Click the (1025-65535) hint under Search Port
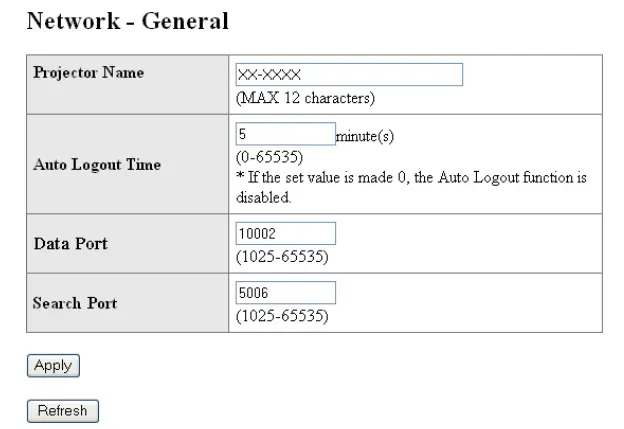The width and height of the screenshot is (624, 429). coord(282,317)
